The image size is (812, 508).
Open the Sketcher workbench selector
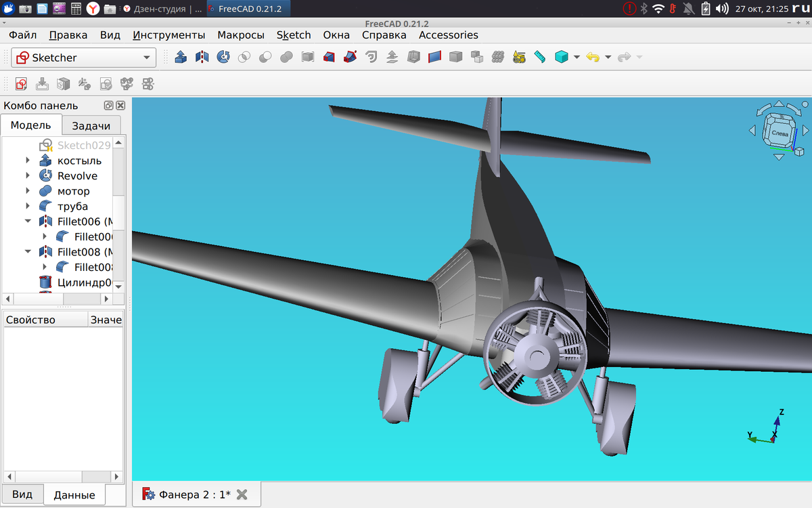point(83,57)
